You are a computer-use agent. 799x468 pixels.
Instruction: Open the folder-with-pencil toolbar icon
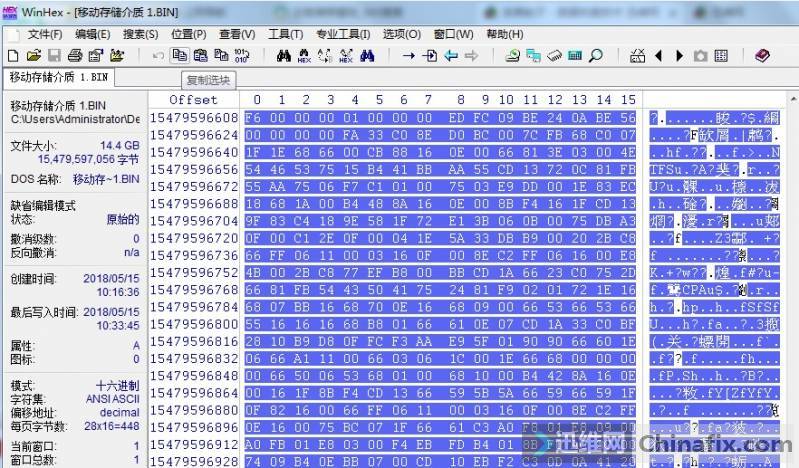coord(117,56)
